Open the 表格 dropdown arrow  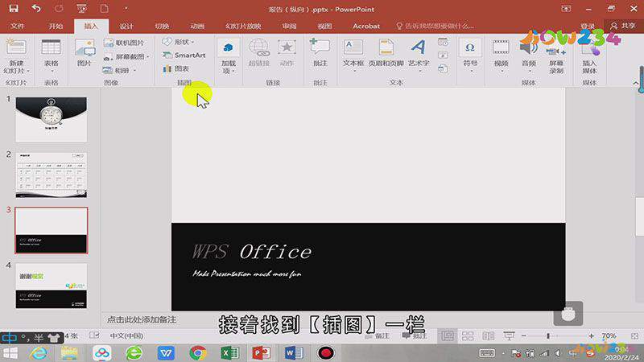[52, 72]
